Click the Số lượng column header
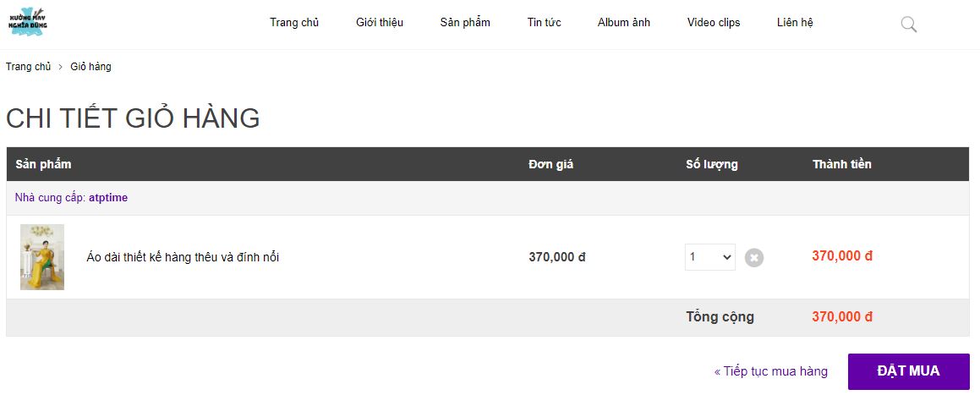Screen dimensions: 980x417 [712, 164]
